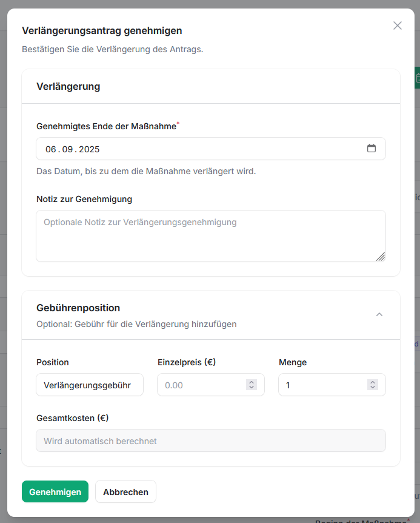420x523 pixels.
Task: Decrease Einzelpreis with the down arrow
Action: tap(252, 388)
